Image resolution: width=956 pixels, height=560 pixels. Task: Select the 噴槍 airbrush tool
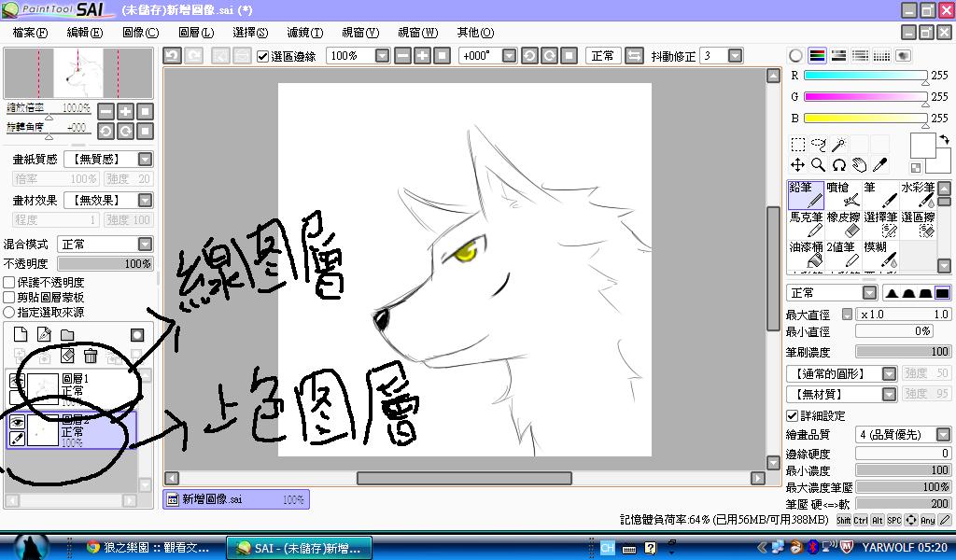(x=843, y=195)
